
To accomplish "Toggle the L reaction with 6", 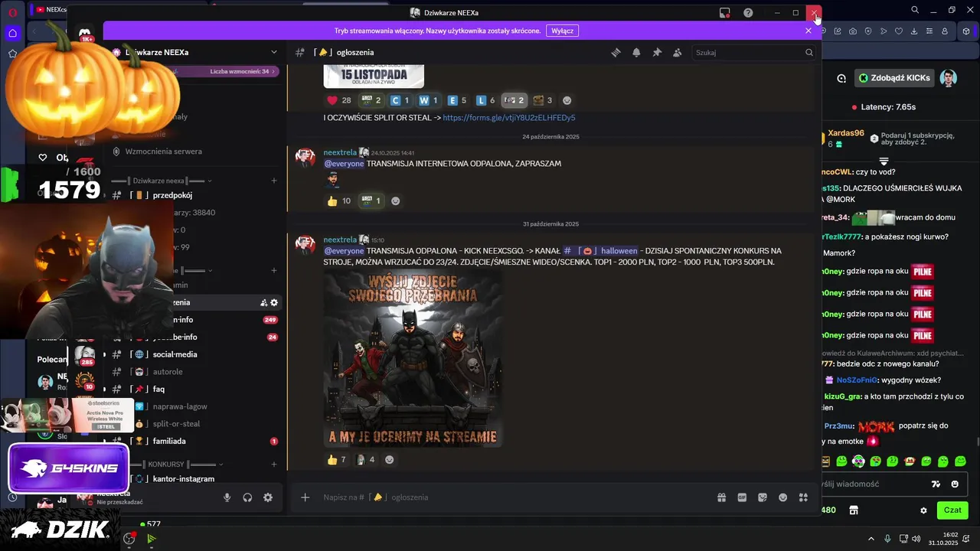I will [485, 100].
